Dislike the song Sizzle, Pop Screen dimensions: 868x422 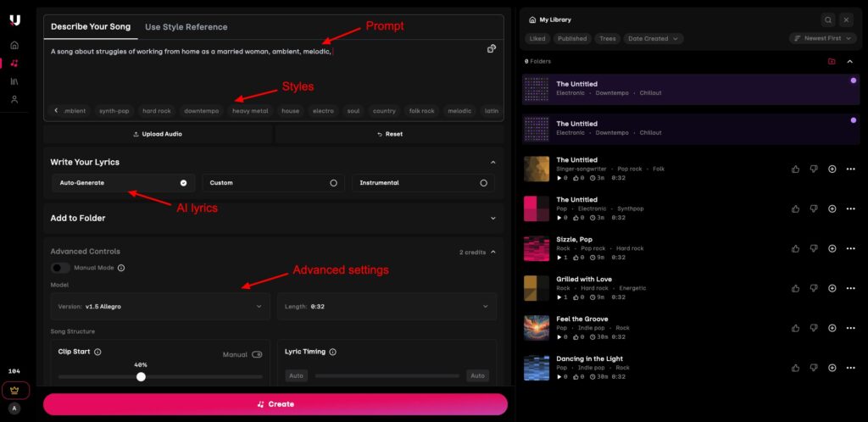click(814, 248)
